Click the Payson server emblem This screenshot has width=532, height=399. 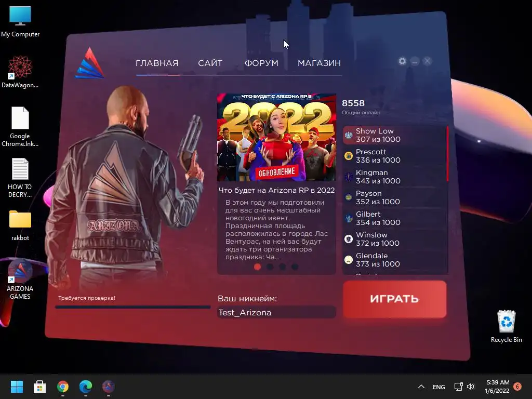349,197
